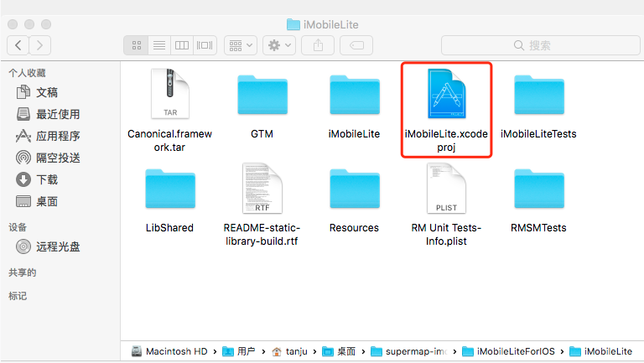
Task: Select the Resources folder icon
Action: (x=355, y=189)
